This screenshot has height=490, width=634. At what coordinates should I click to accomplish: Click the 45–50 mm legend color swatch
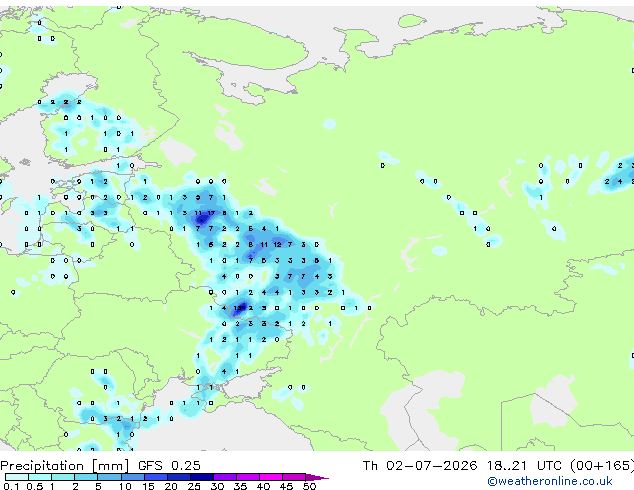coord(294,477)
